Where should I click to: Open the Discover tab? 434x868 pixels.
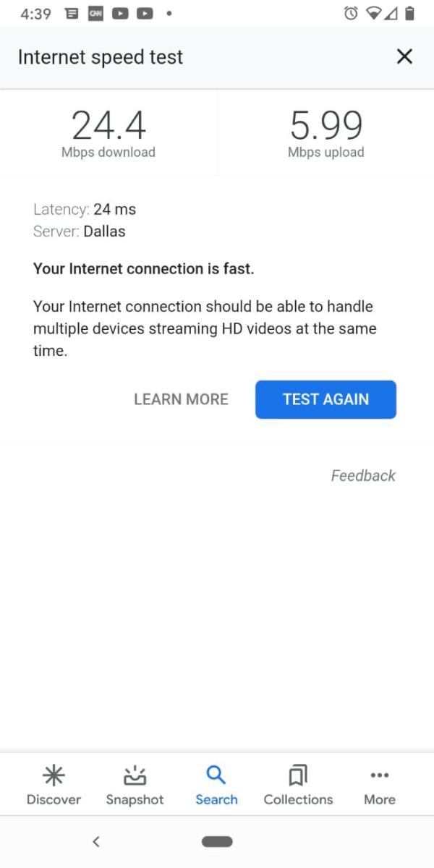pyautogui.click(x=54, y=786)
